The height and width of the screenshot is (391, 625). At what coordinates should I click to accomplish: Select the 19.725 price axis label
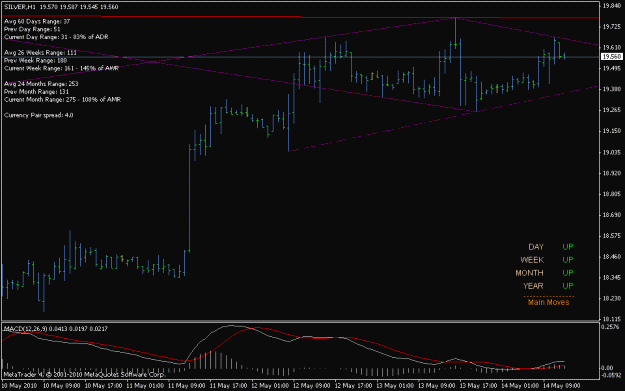(611, 27)
